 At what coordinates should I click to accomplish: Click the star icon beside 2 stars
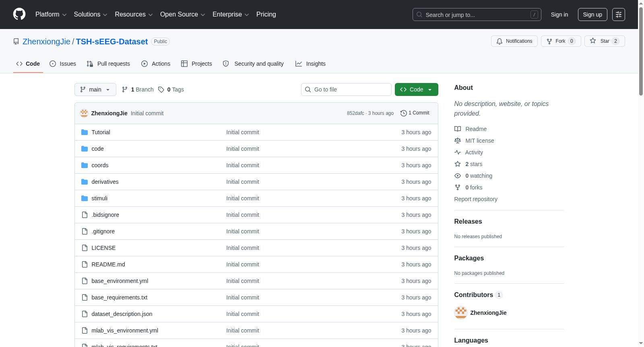(458, 164)
